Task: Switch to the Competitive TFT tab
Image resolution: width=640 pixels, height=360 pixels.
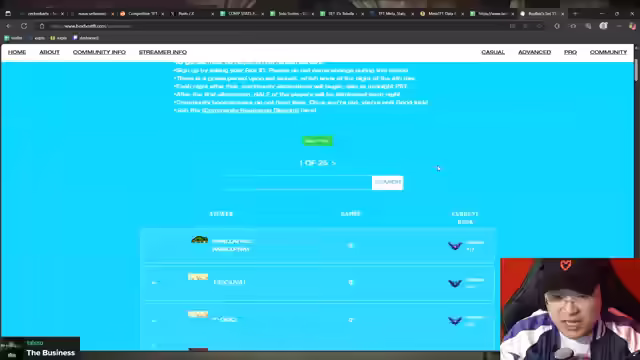Action: 142,13
